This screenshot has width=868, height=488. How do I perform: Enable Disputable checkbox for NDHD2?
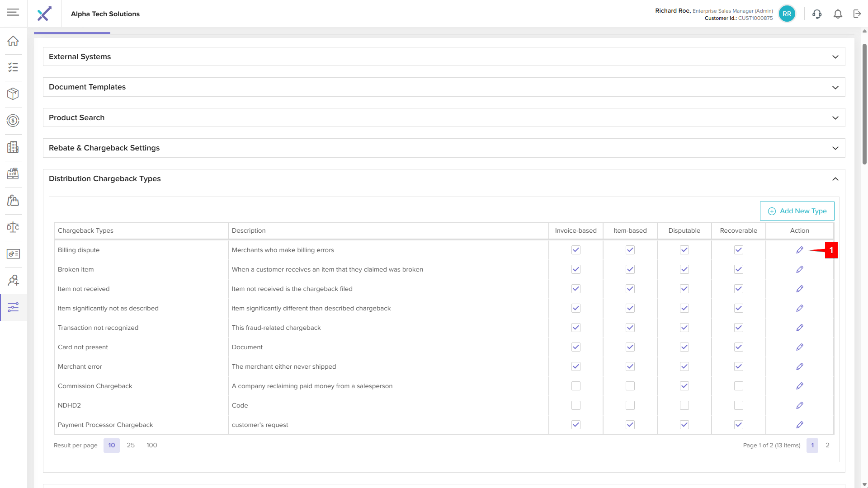[x=684, y=405]
